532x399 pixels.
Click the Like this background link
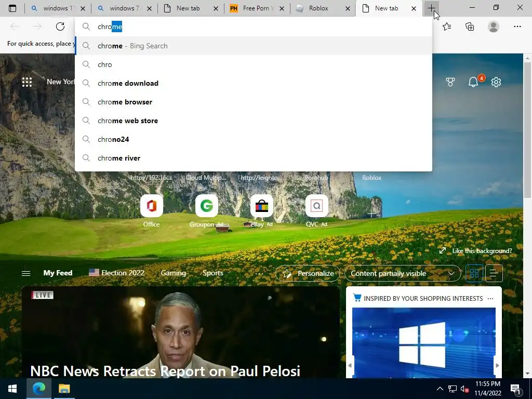click(x=482, y=251)
